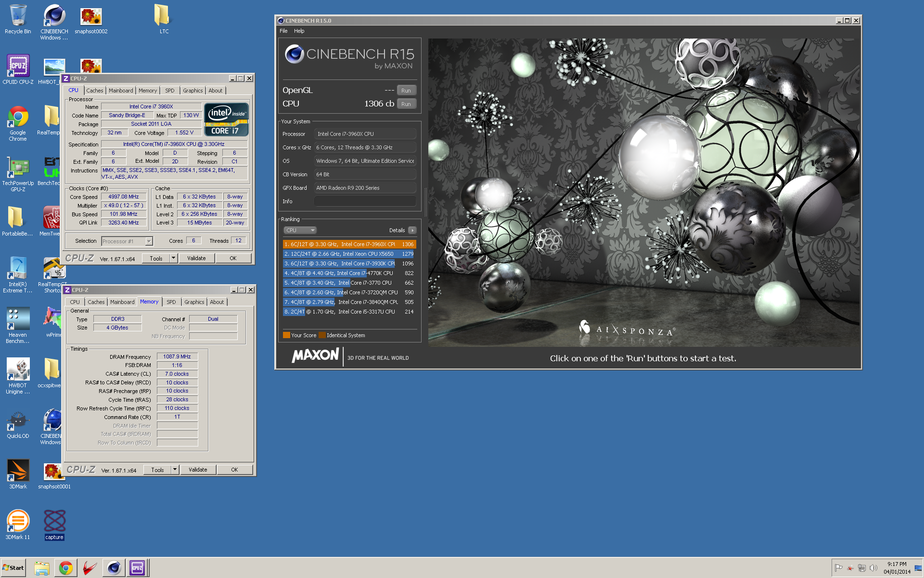This screenshot has height=578, width=924.
Task: Select ranking row 2 Xeon X5650
Action: click(349, 254)
